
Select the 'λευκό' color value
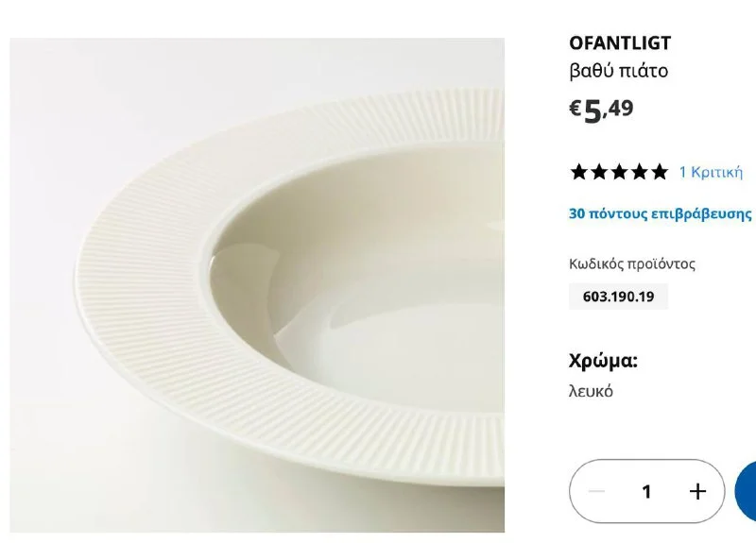(x=591, y=391)
